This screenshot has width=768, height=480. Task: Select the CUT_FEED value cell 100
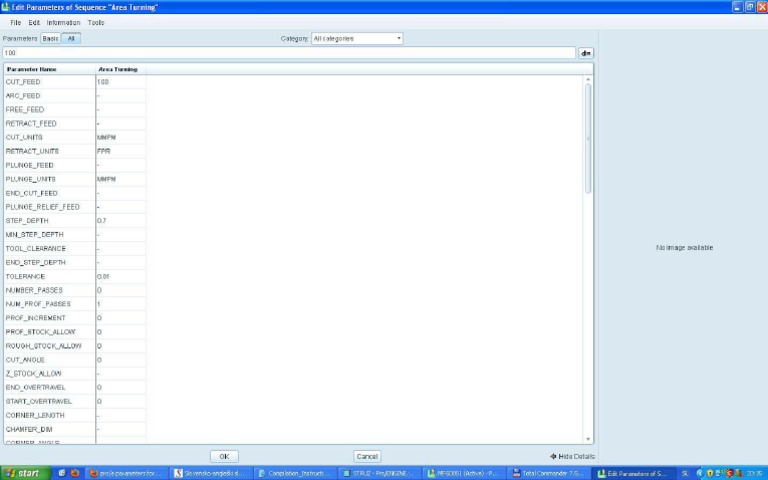(120, 82)
